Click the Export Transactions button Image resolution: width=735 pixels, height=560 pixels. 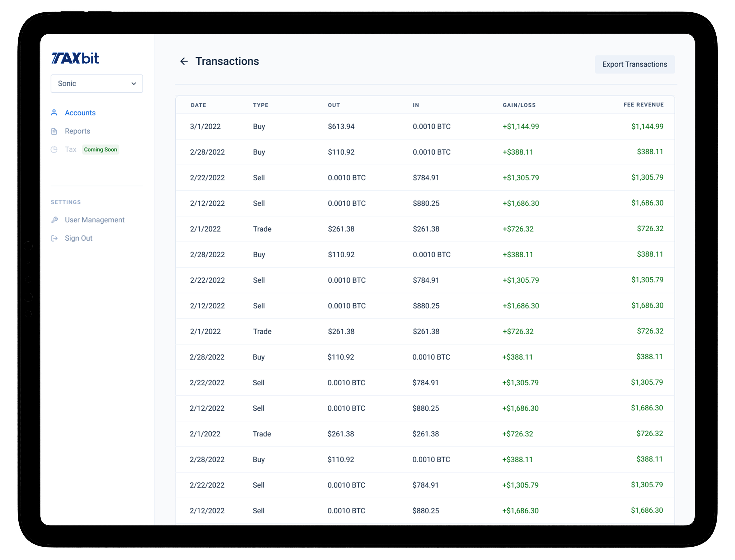click(635, 64)
